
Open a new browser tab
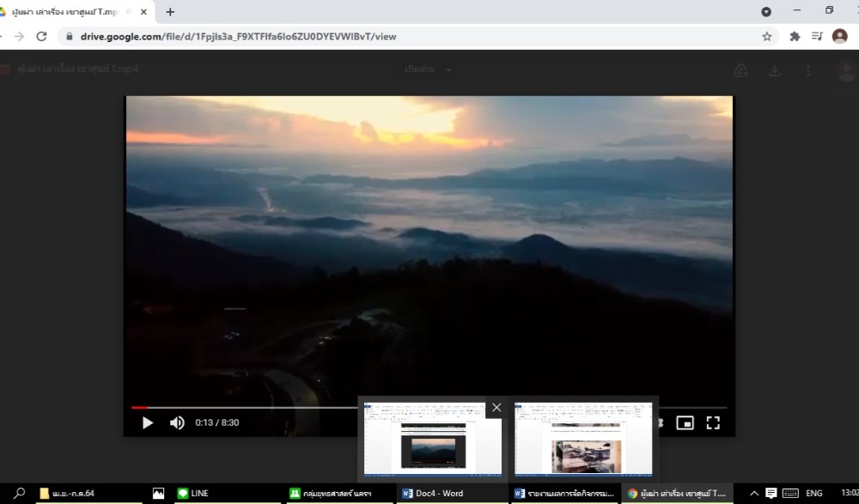click(x=170, y=12)
